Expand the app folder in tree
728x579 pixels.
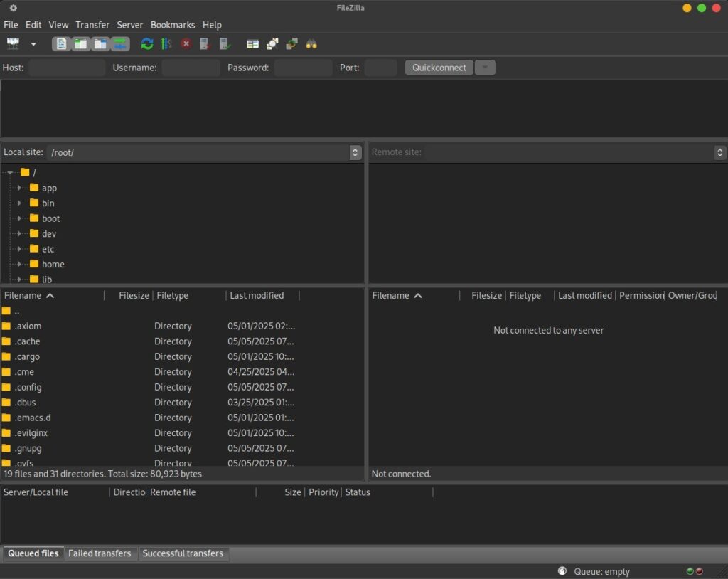(19, 188)
